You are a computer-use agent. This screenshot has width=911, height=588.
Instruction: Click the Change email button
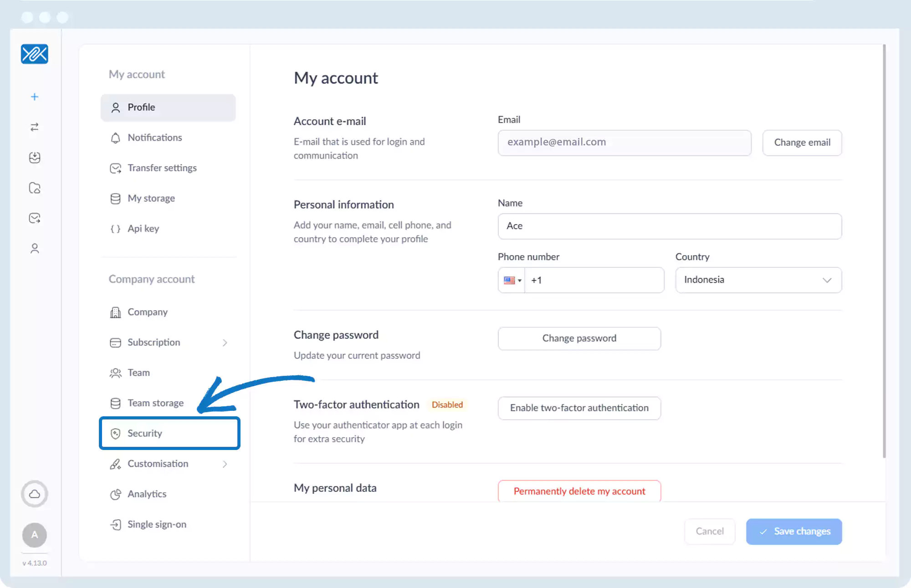coord(802,143)
